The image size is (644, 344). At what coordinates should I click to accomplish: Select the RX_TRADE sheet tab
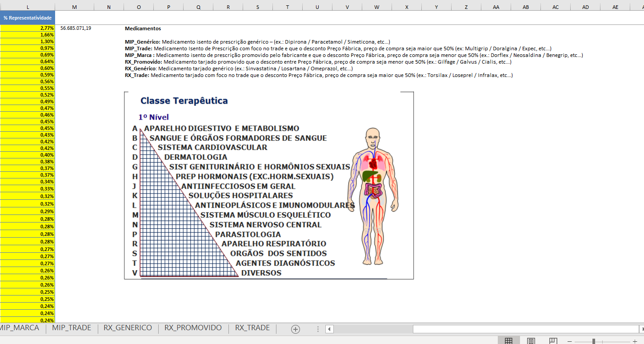[x=252, y=328]
